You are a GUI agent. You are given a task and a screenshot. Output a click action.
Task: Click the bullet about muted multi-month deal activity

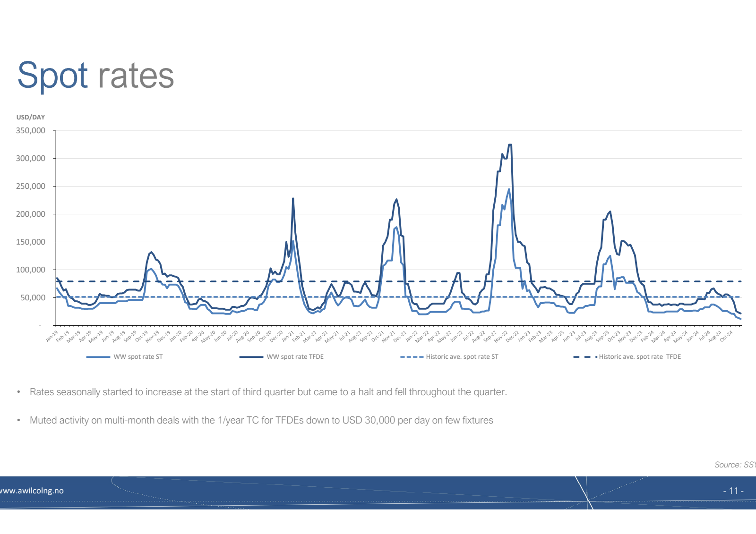click(x=261, y=420)
